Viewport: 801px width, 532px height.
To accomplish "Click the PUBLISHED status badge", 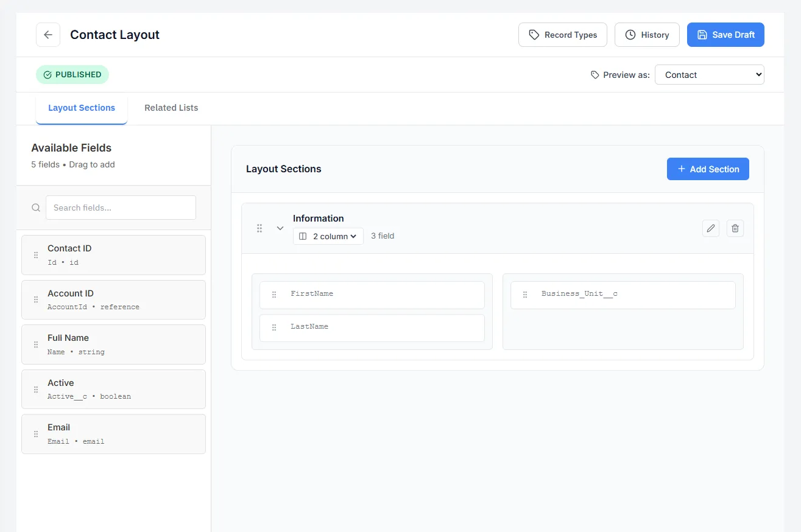I will [72, 75].
